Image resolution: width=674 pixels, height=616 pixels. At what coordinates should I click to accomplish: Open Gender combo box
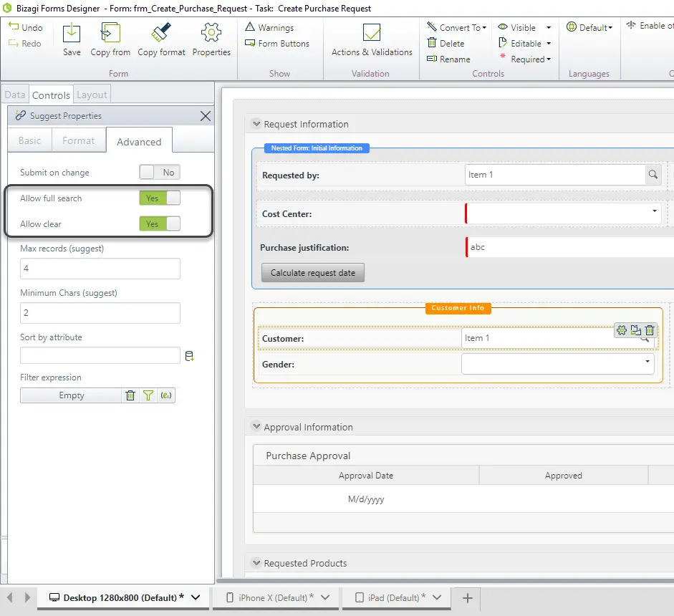coord(557,364)
